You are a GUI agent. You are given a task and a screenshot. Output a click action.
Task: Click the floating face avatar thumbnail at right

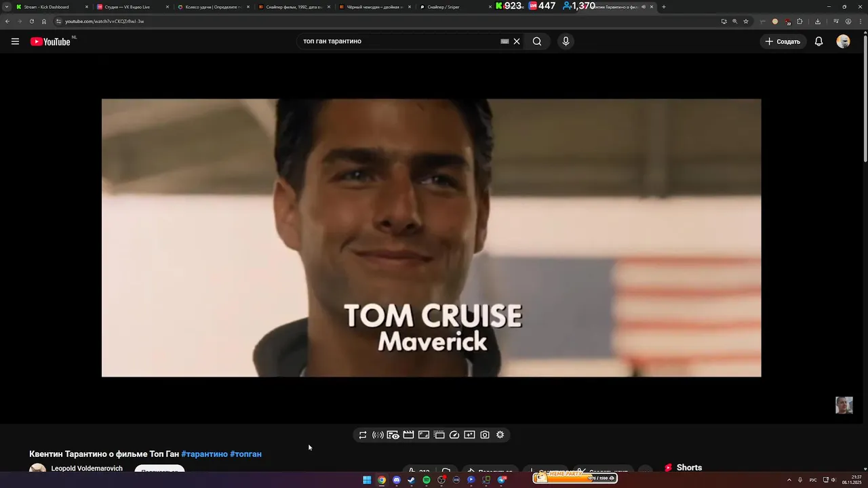coord(844,405)
